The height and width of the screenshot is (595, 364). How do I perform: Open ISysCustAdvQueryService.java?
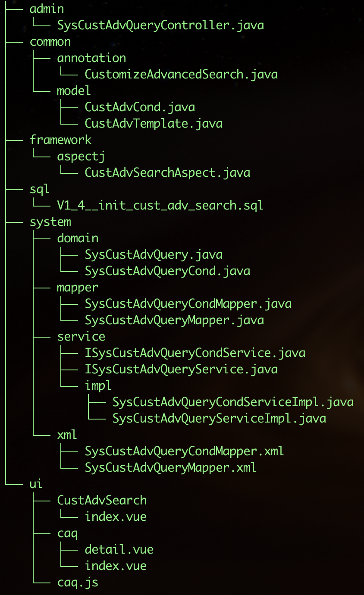[181, 370]
